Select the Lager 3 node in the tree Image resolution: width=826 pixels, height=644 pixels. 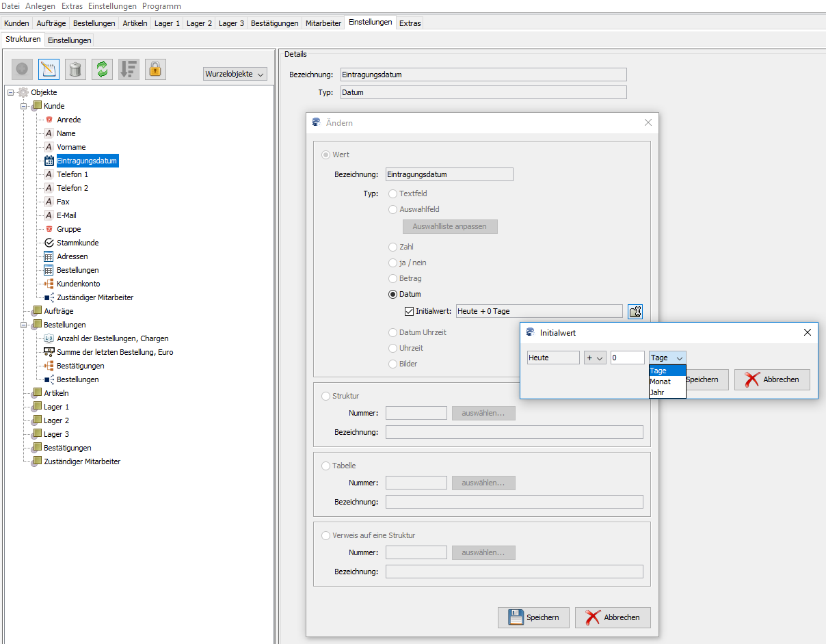[57, 434]
